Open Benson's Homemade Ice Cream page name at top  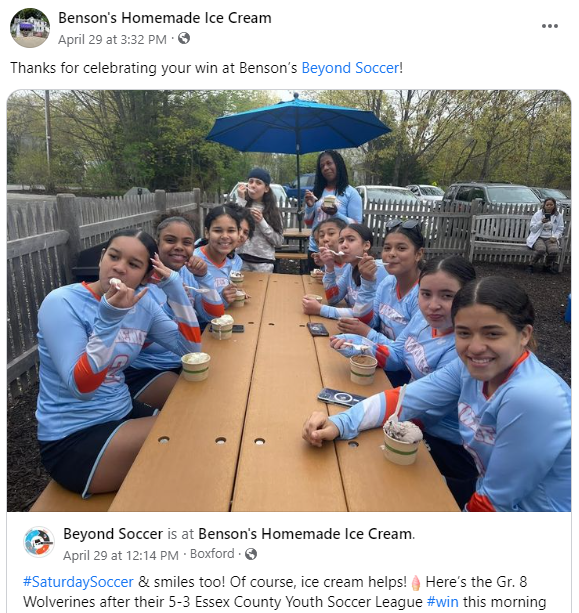(x=165, y=18)
